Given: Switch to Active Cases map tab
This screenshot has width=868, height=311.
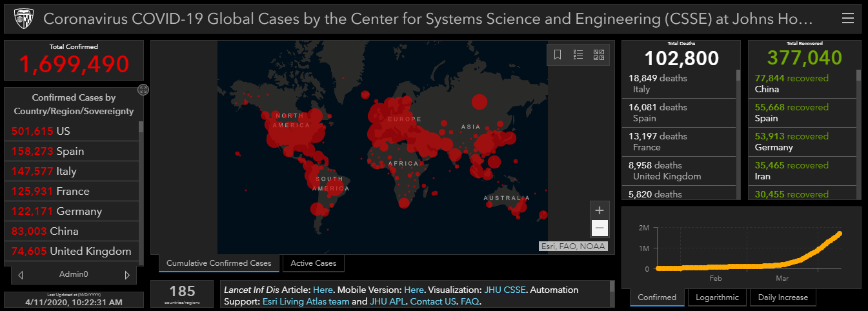Looking at the screenshot, I should coord(314,263).
